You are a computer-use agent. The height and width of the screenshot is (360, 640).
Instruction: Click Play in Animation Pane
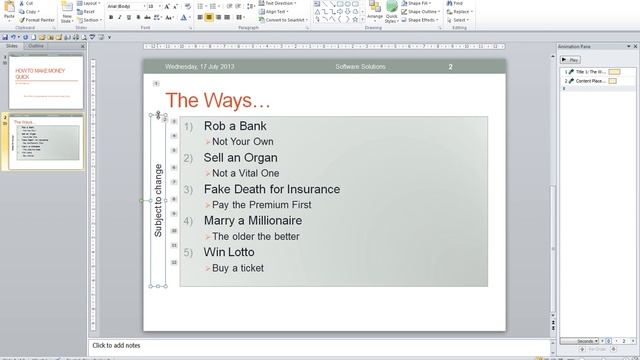(x=570, y=60)
